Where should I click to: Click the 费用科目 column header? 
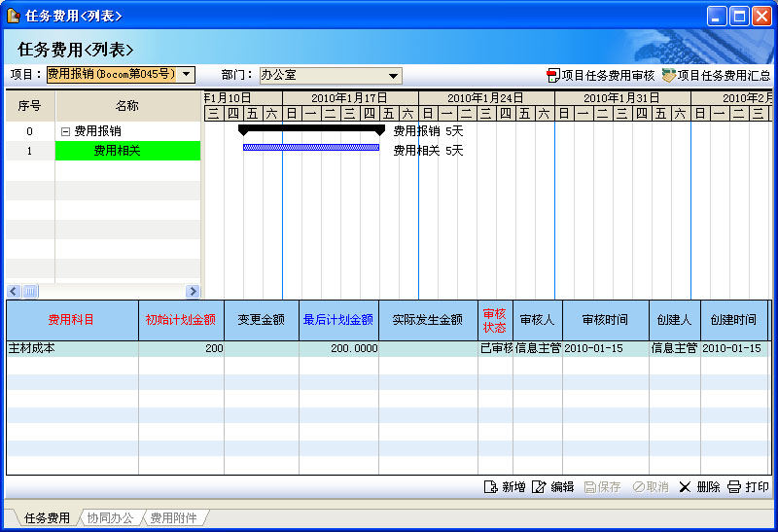tap(72, 320)
